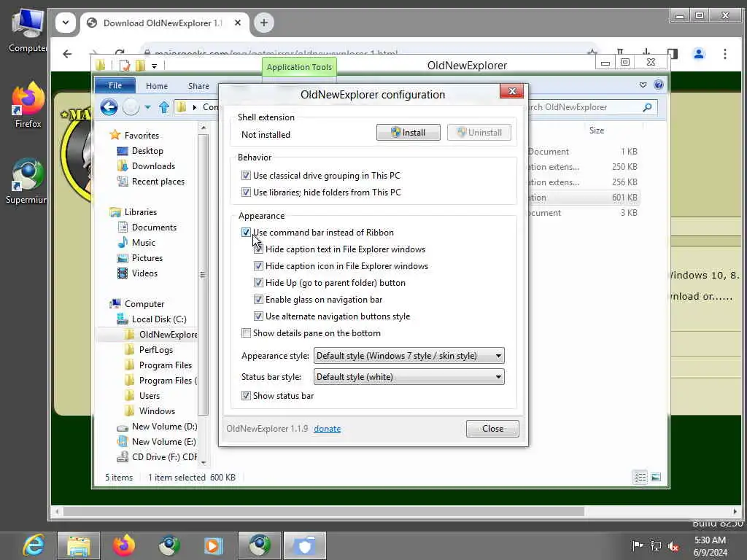Switch to the Home ribbon tab

point(157,86)
